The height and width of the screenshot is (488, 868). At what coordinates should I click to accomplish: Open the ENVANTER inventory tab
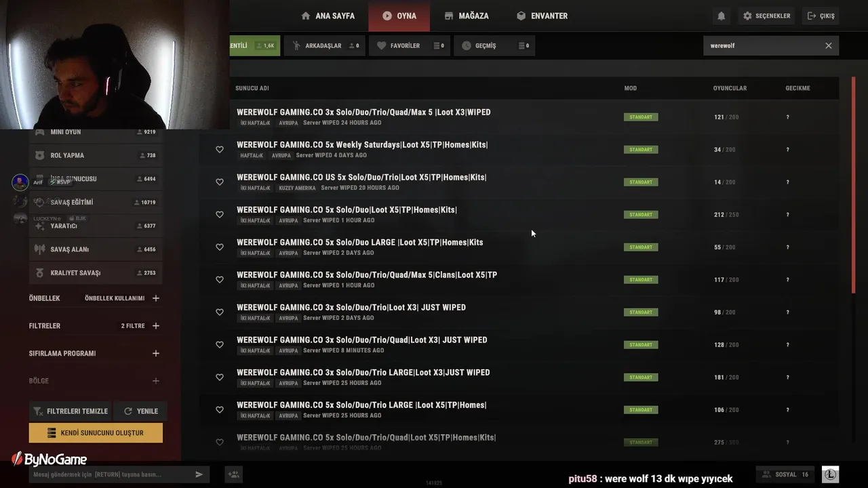[x=542, y=16]
